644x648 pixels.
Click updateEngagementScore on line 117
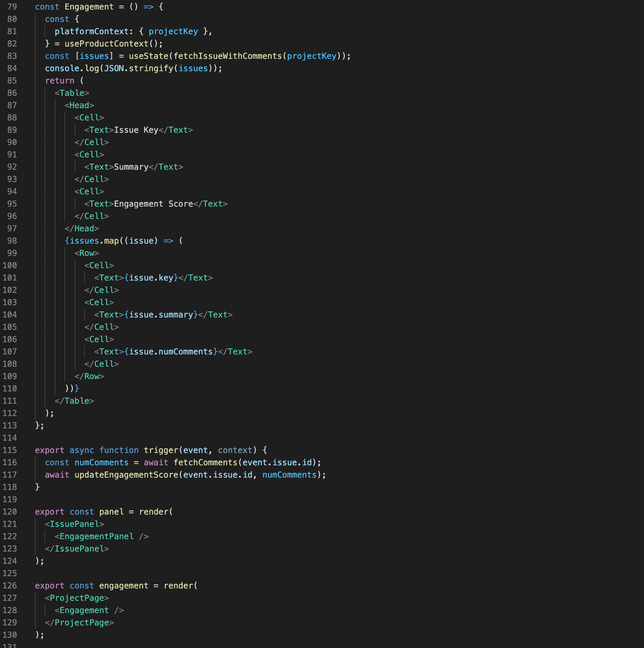pyautogui.click(x=126, y=475)
